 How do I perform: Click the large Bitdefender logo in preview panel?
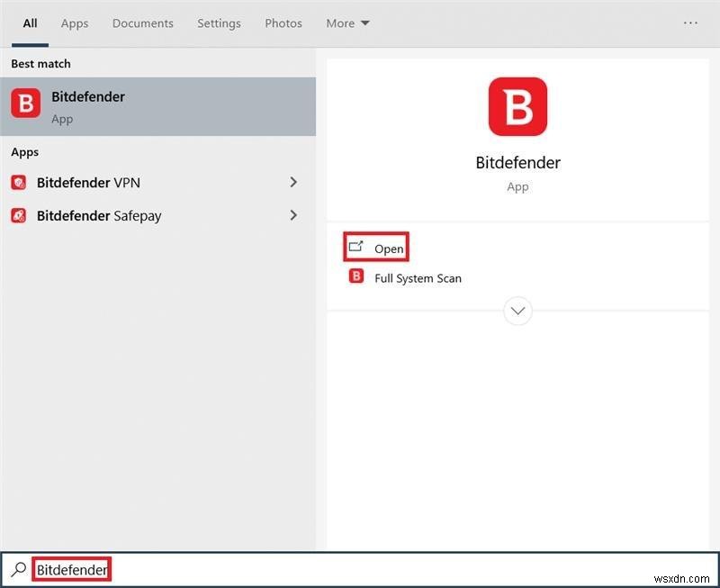pos(517,105)
